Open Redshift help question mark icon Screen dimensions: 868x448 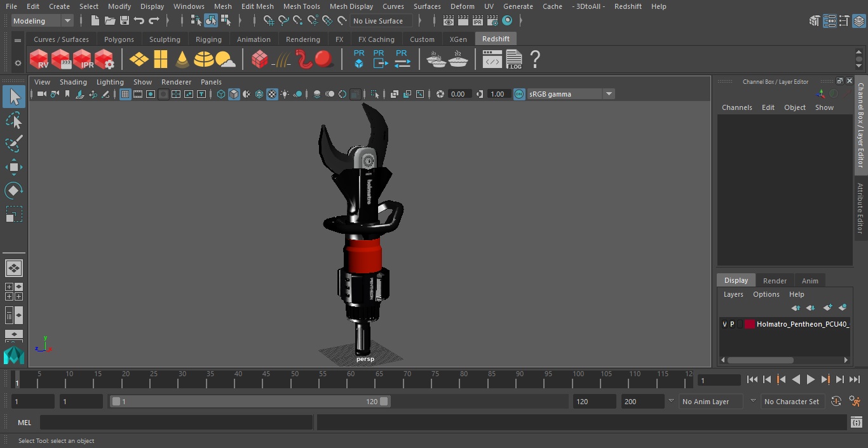pos(535,60)
